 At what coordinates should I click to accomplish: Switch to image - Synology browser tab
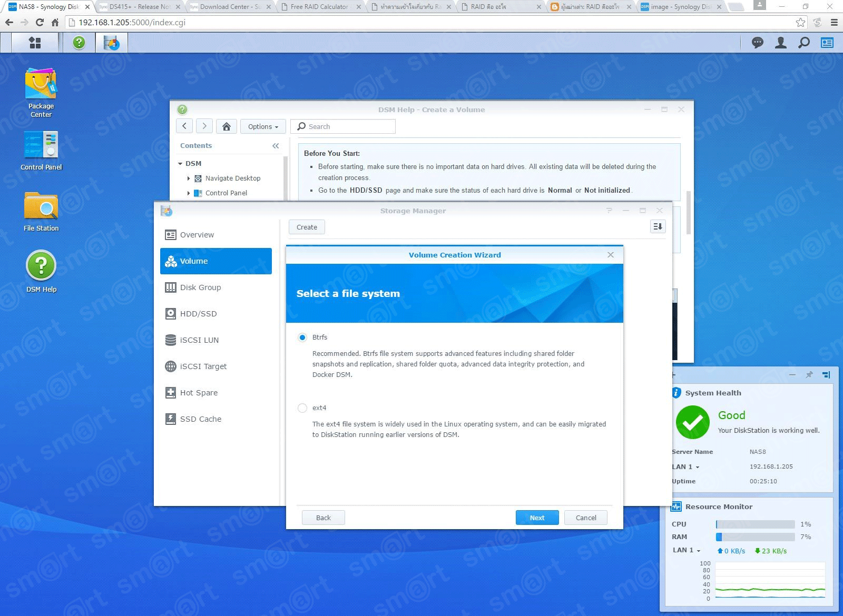682,7
